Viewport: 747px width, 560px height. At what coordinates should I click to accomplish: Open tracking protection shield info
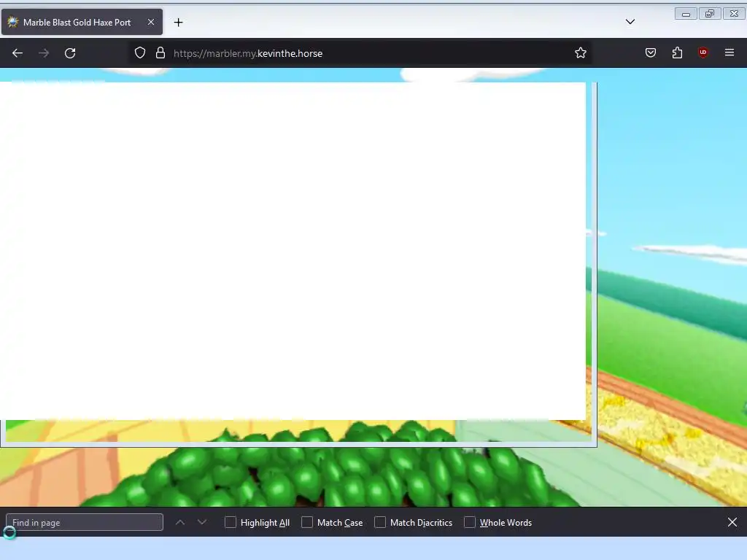pos(139,52)
